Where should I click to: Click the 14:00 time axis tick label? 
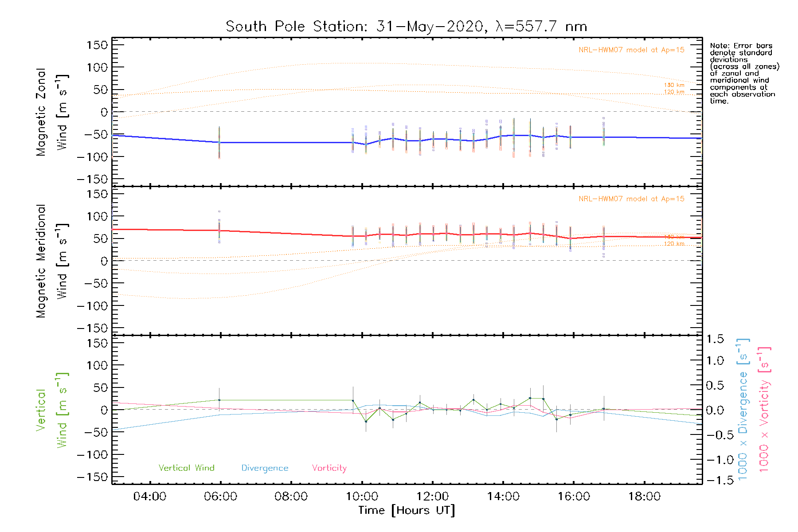coord(503,497)
